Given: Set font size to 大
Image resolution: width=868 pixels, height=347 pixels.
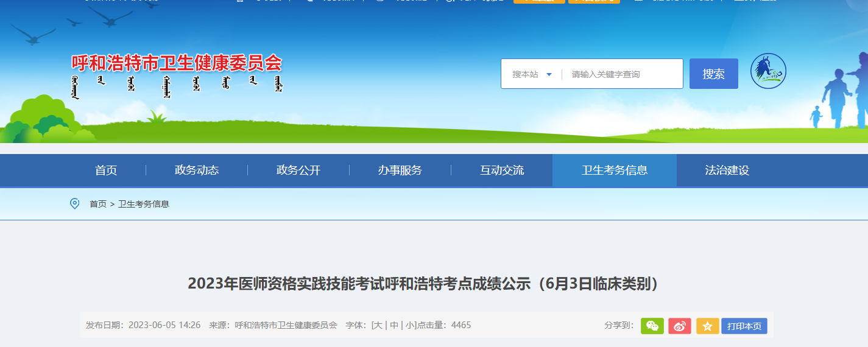Looking at the screenshot, I should (379, 325).
